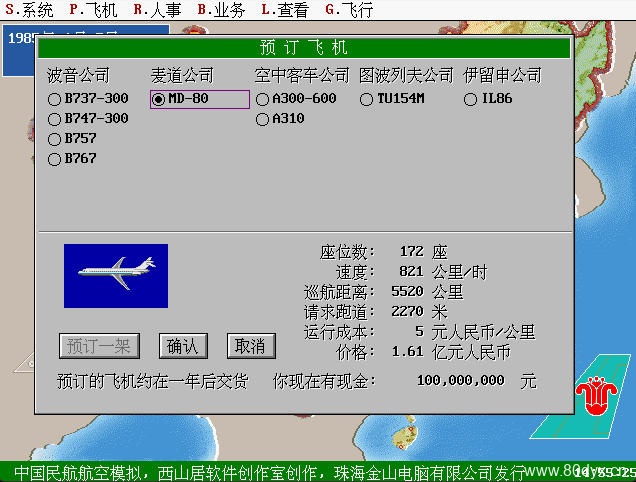Open the L.查看 menu
The height and width of the screenshot is (482, 636).
[285, 10]
